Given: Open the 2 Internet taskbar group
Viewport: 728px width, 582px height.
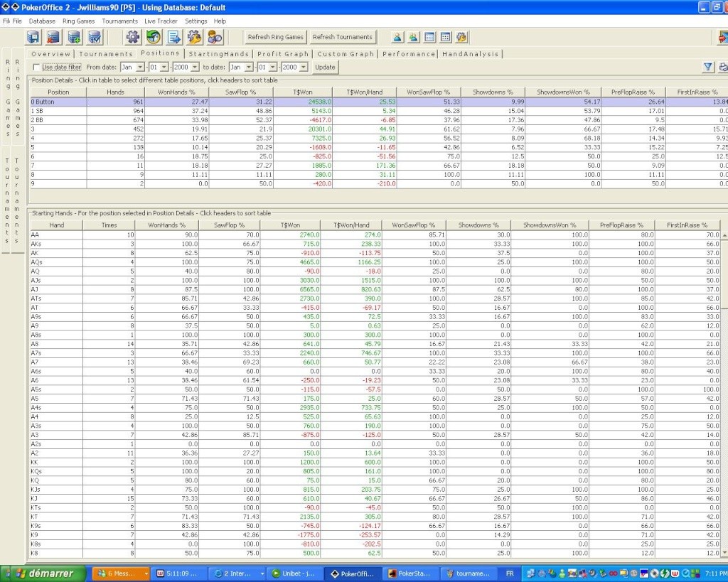Looking at the screenshot, I should point(237,573).
